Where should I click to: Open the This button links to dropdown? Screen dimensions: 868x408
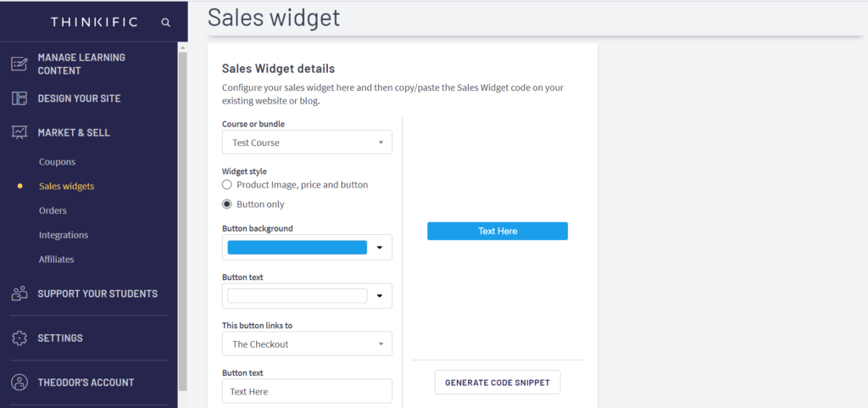tap(307, 344)
